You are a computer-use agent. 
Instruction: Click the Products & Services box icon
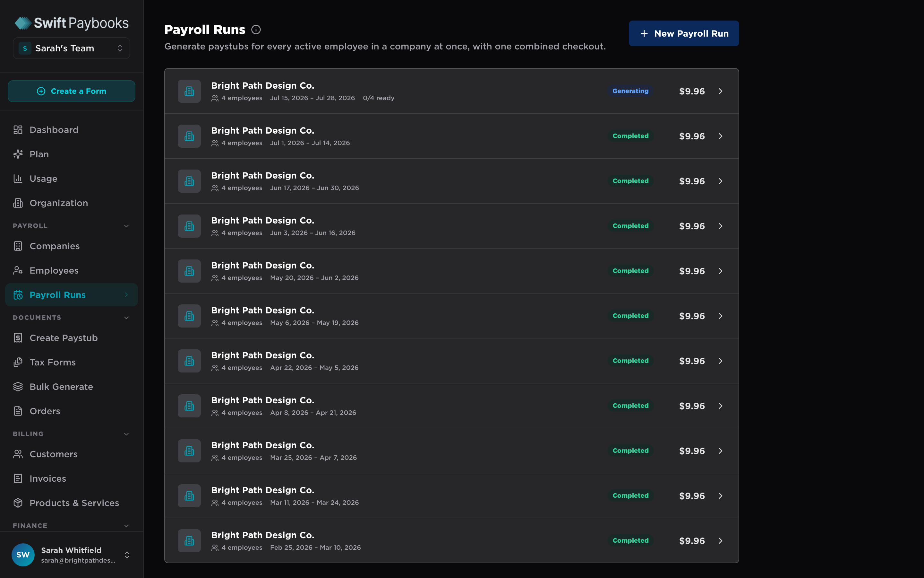(18, 503)
